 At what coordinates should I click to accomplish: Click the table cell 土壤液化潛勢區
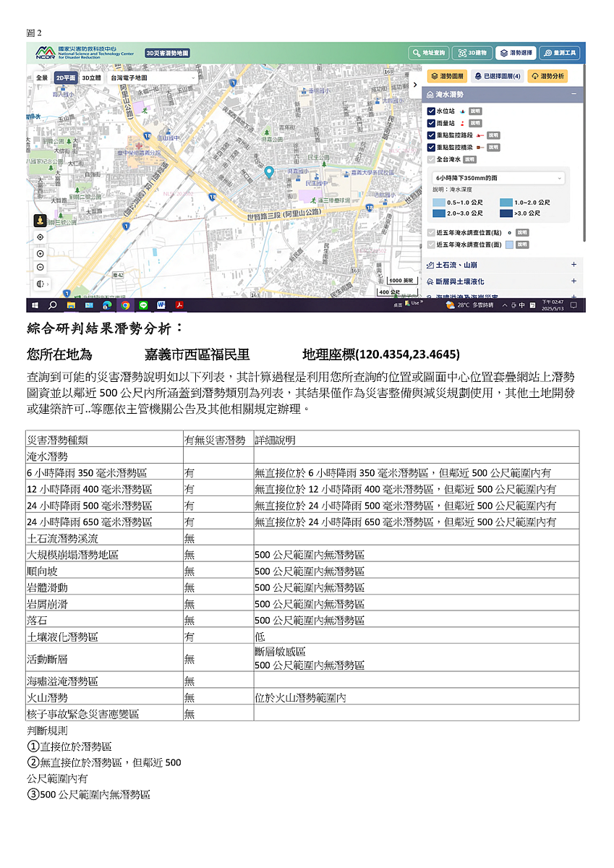pos(104,637)
